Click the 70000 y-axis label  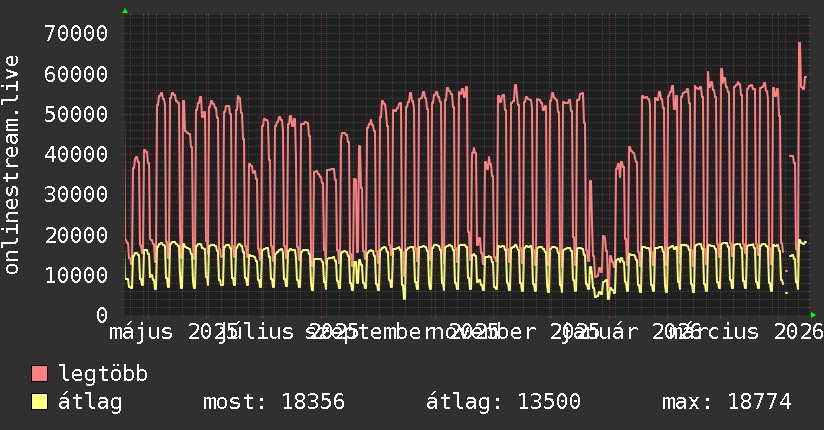point(76,34)
